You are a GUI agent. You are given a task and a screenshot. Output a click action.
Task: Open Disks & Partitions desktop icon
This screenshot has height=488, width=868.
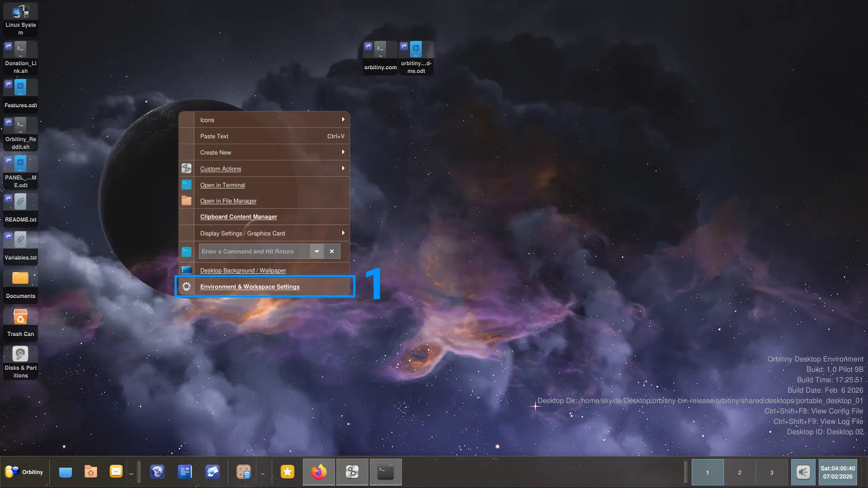click(20, 361)
